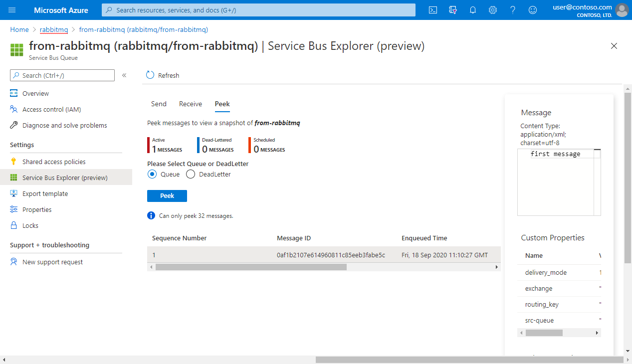Select the message row with sequence number 1

(324, 255)
